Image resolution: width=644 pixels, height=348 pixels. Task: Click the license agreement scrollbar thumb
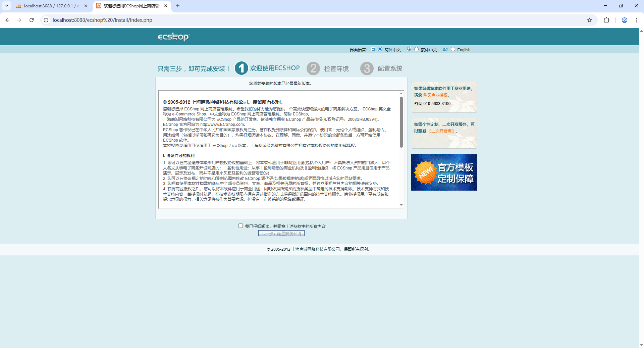click(401, 122)
